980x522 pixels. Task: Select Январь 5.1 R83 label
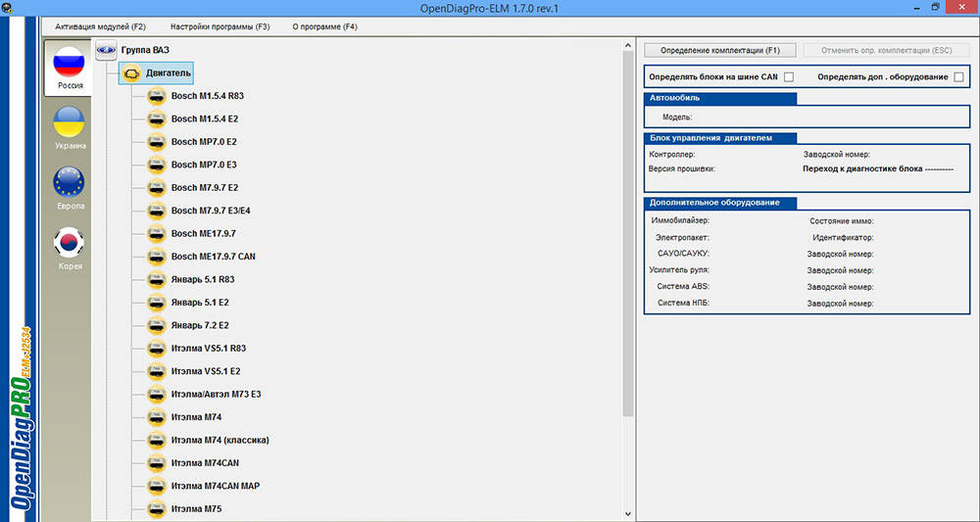point(203,279)
